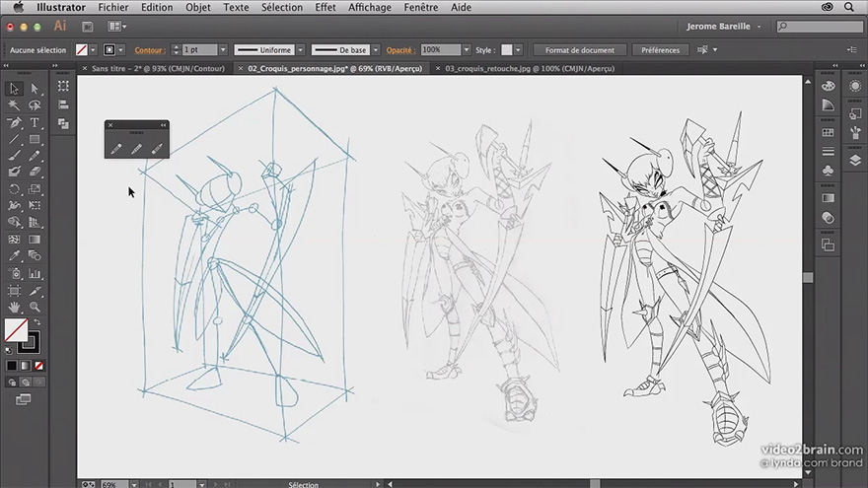The width and height of the screenshot is (868, 488).
Task: Select the Zoom tool
Action: pyautogui.click(x=35, y=307)
